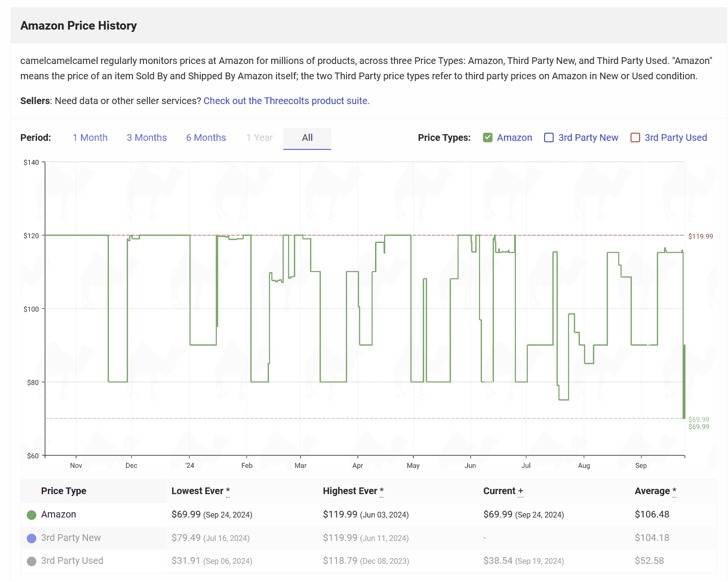Image resolution: width=728 pixels, height=581 pixels.
Task: Click the $119.99 highest price marker
Action: pyautogui.click(x=700, y=236)
